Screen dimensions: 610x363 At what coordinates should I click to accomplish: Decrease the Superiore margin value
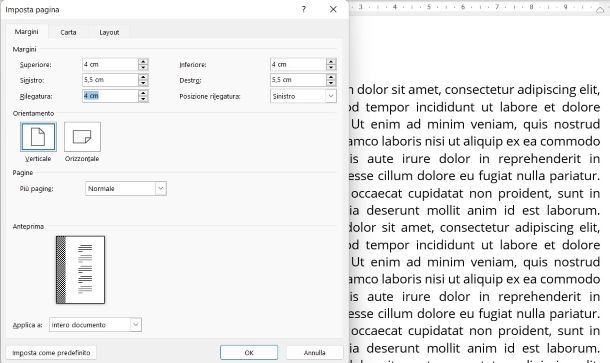click(x=143, y=67)
